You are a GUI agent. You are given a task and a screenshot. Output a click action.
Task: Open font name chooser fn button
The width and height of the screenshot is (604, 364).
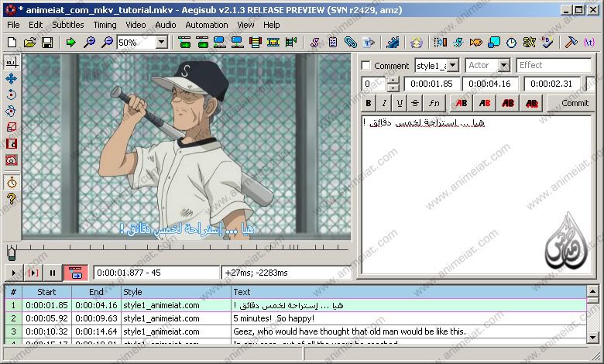point(434,103)
